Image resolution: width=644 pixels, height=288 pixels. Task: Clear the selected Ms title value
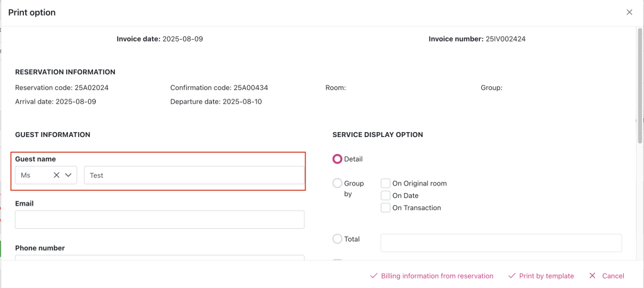(57, 175)
